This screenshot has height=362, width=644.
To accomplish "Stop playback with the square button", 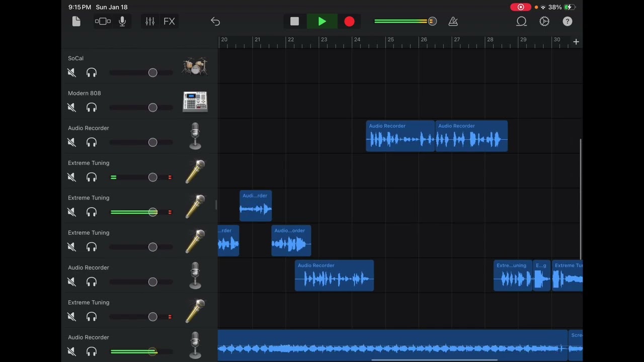I will pyautogui.click(x=294, y=21).
